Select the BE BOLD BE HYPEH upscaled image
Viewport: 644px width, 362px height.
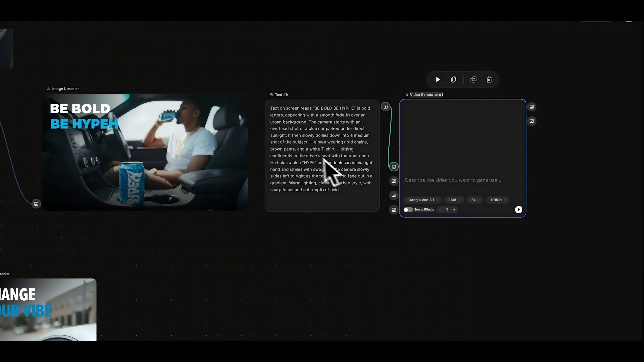[x=146, y=152]
